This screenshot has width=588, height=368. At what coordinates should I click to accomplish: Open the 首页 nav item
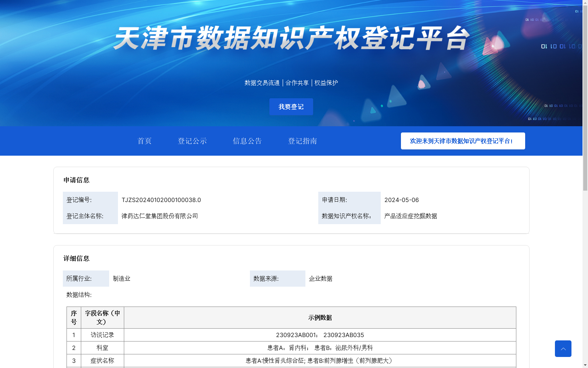coord(144,141)
